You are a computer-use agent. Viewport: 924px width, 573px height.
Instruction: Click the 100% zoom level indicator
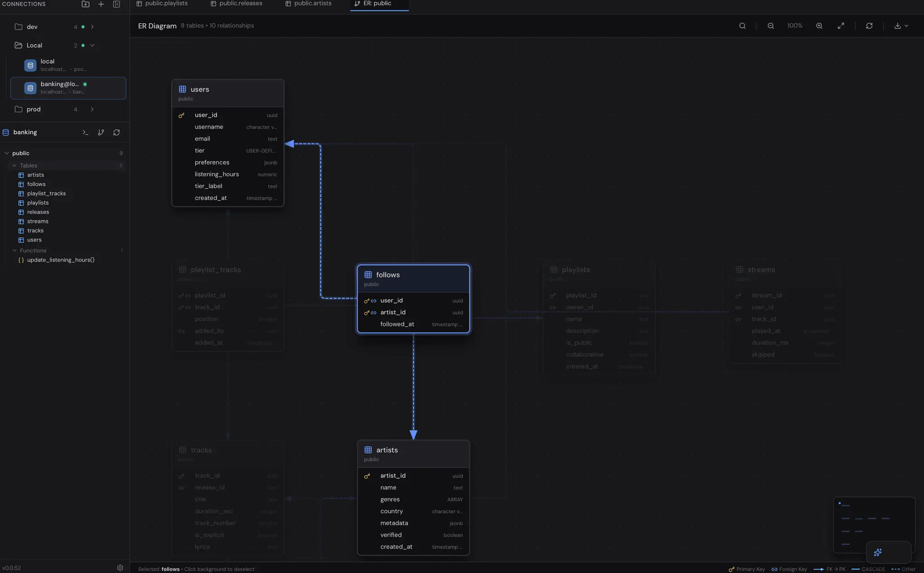795,26
